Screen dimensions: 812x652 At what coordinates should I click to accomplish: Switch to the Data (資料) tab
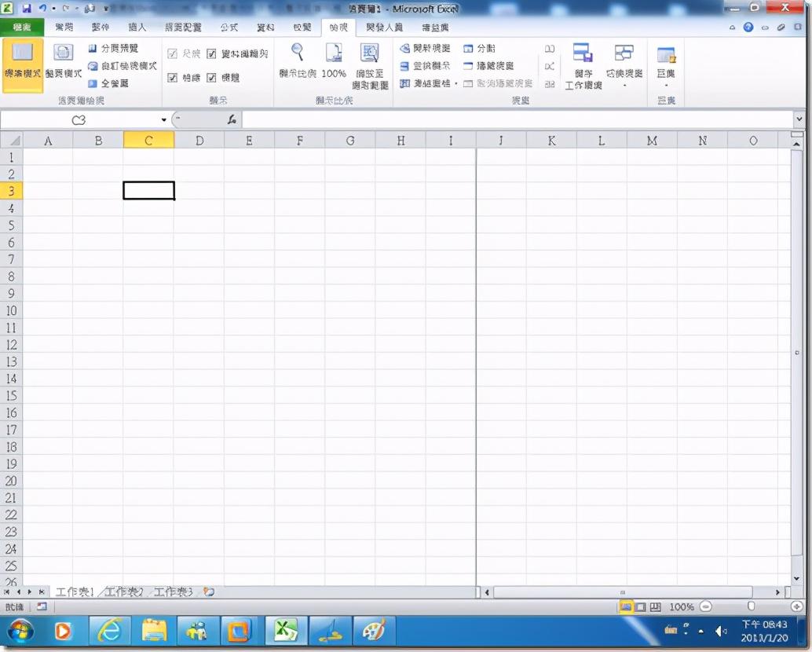(265, 27)
